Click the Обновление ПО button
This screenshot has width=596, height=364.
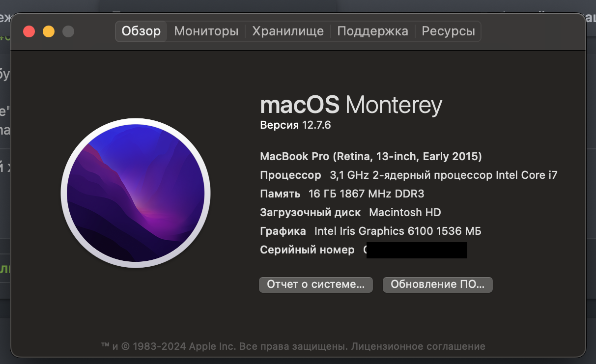(437, 284)
